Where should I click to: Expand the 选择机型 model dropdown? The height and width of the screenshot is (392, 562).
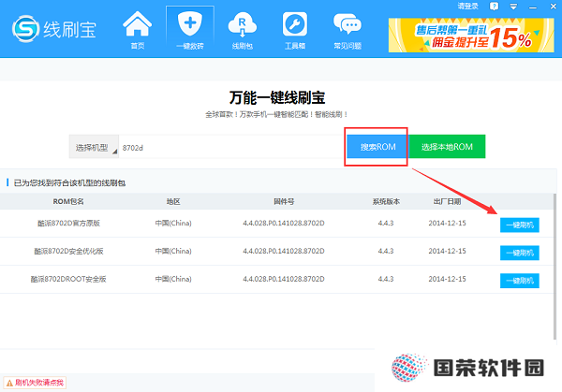click(x=94, y=147)
